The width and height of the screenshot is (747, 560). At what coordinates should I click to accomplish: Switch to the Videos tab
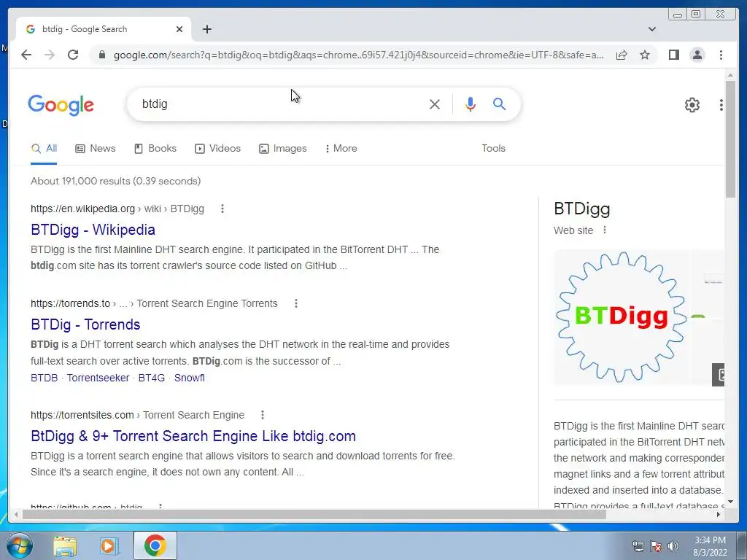[x=217, y=148]
